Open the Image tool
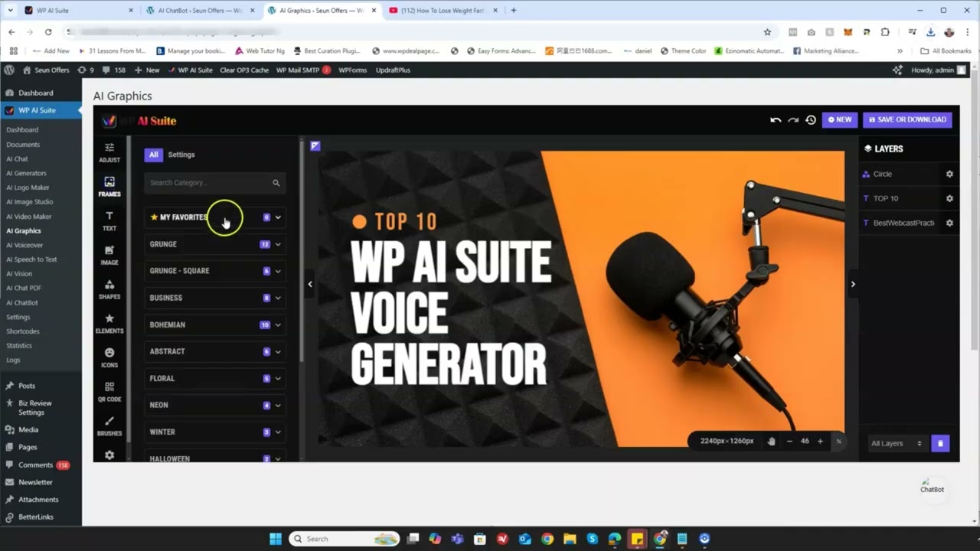The height and width of the screenshot is (551, 980). coord(109,255)
